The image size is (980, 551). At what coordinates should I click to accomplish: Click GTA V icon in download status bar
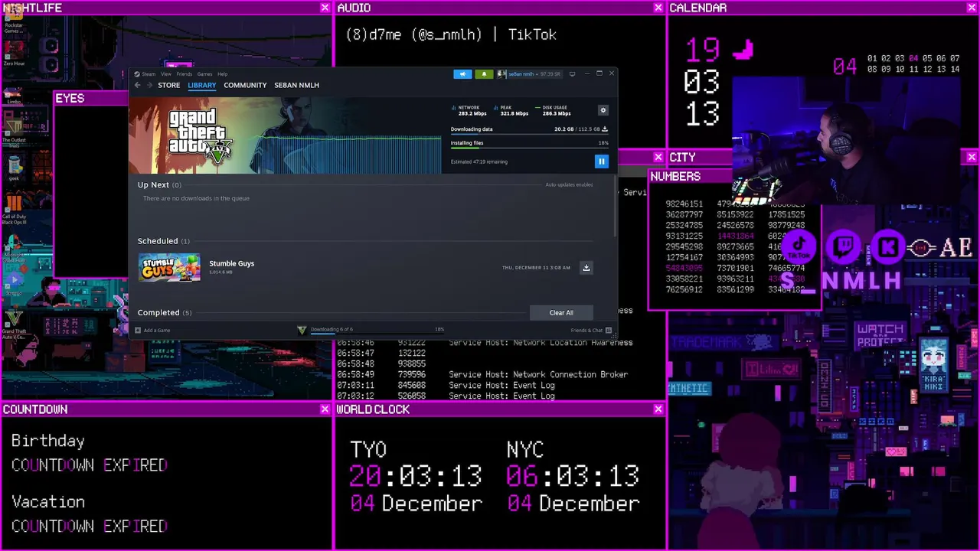[x=302, y=330]
